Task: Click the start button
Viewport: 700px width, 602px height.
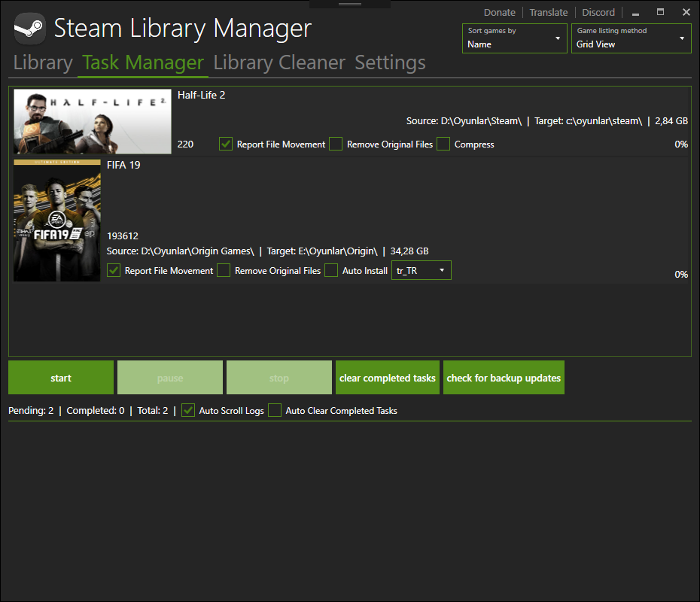Action: tap(61, 378)
